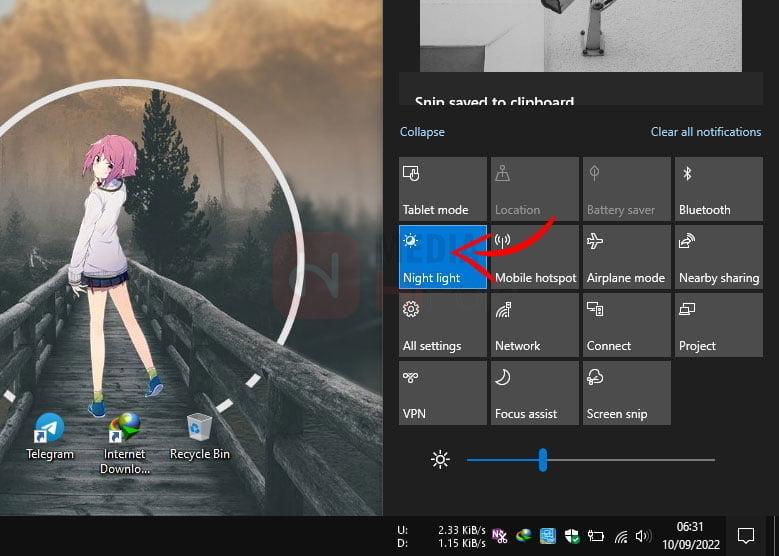779x556 pixels.
Task: Toggle Nearby sharing tile
Action: [719, 257]
